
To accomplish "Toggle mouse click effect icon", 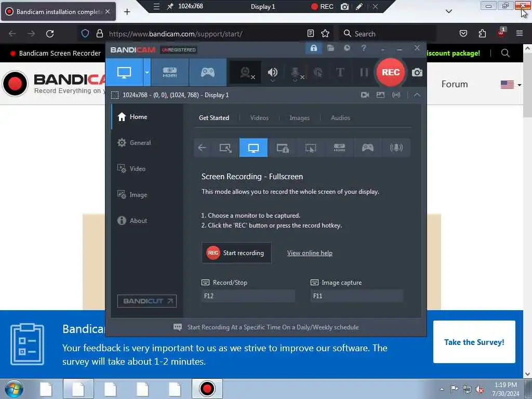I will [x=318, y=72].
